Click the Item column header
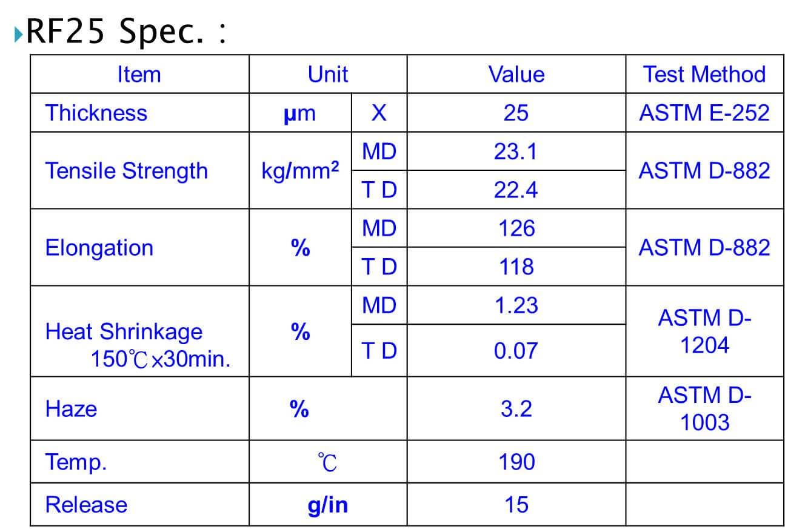The width and height of the screenshot is (785, 532). pyautogui.click(x=139, y=75)
